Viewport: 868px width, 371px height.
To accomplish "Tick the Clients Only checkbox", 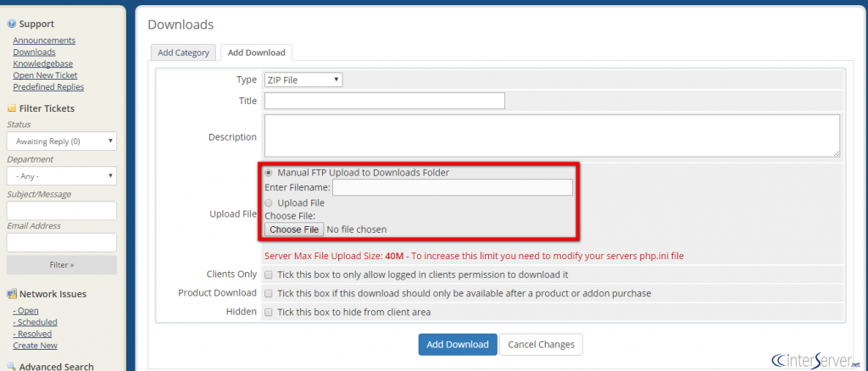I will click(269, 274).
